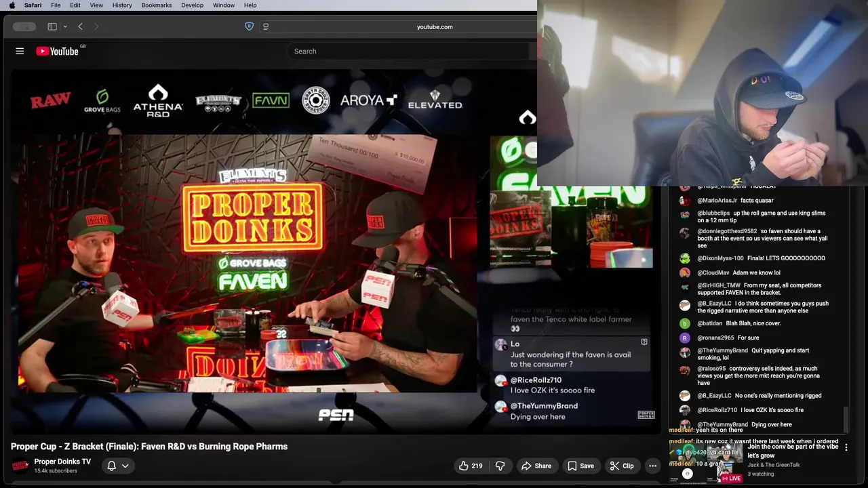868x488 pixels.
Task: Click the 'Quit yapping and start smoking' message
Action: (x=752, y=354)
